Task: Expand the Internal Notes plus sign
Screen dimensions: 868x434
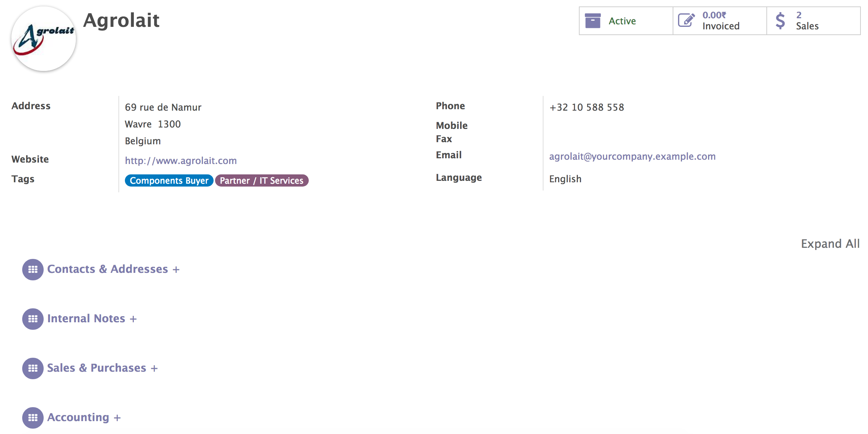Action: coord(133,319)
